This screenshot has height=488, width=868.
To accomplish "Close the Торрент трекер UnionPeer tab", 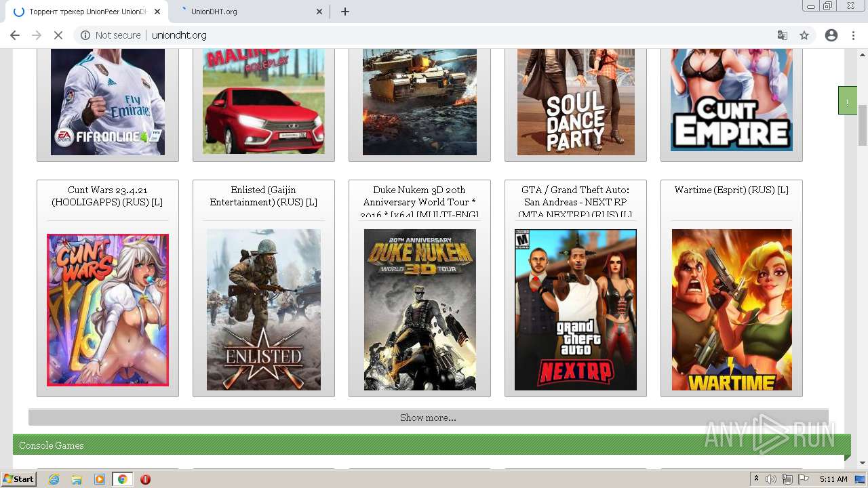I will pos(157,12).
